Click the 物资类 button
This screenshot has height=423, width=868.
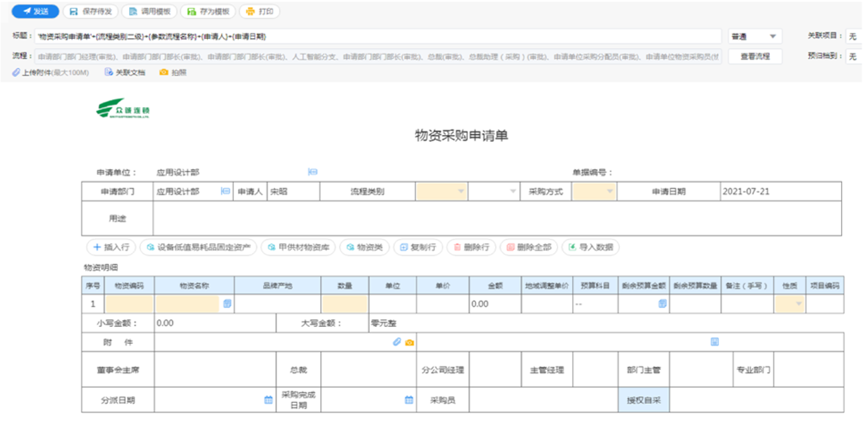[364, 247]
